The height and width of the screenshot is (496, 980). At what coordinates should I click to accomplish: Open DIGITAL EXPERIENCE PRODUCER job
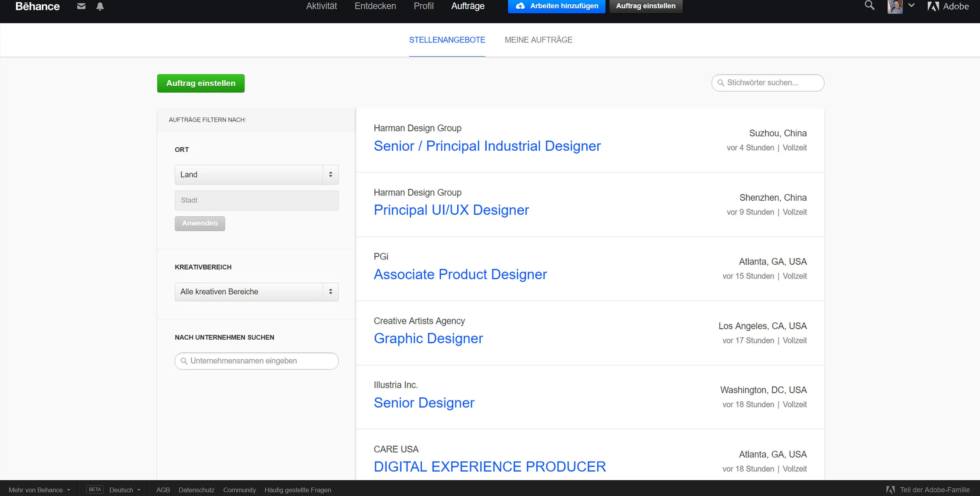(x=490, y=467)
